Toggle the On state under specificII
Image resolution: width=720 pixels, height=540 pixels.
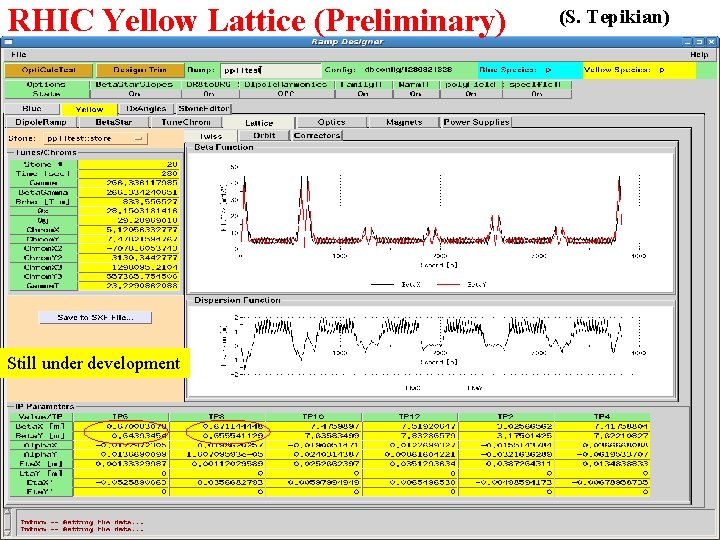pyautogui.click(x=537, y=94)
